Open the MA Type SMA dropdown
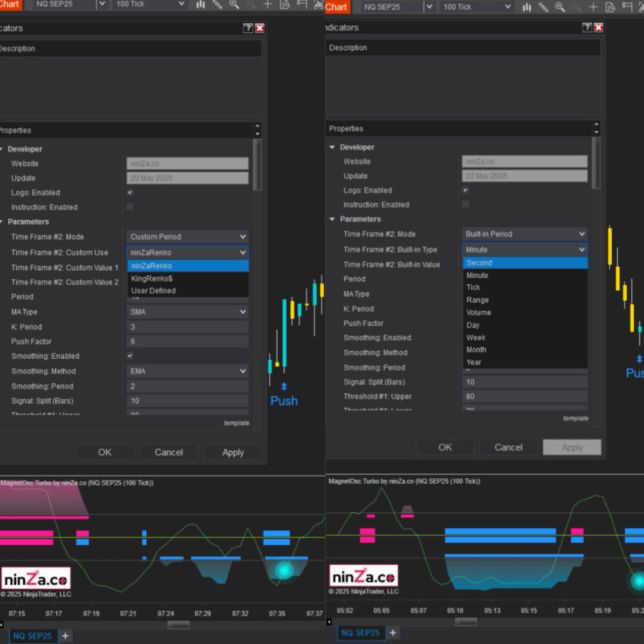The height and width of the screenshot is (644, 644). coord(188,312)
